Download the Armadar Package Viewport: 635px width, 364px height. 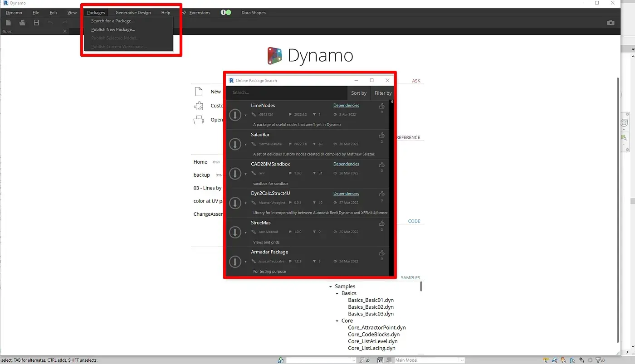click(x=235, y=262)
